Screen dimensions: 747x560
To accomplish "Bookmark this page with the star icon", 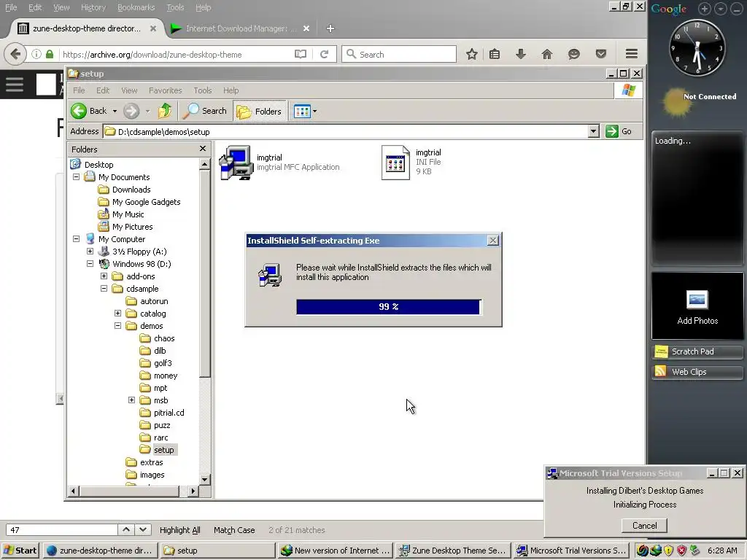I will [472, 54].
